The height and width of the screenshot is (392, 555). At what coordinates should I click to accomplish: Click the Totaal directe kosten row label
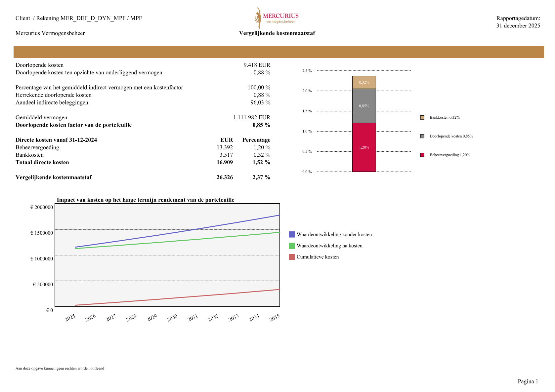tap(42, 163)
